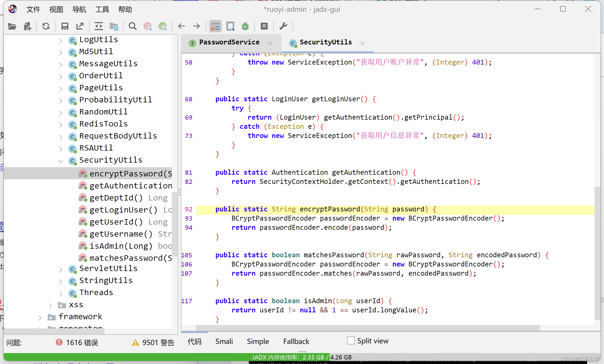Image resolution: width=604 pixels, height=364 pixels.
Task: Select the Fallback decompile mode
Action: [x=296, y=341]
